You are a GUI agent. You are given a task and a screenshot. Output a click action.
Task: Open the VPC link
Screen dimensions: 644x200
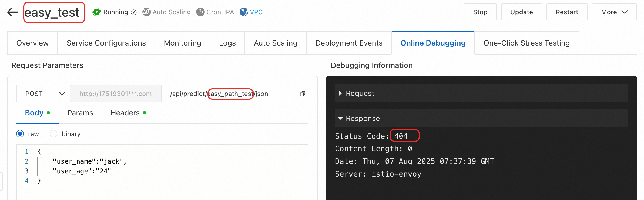[x=256, y=12]
